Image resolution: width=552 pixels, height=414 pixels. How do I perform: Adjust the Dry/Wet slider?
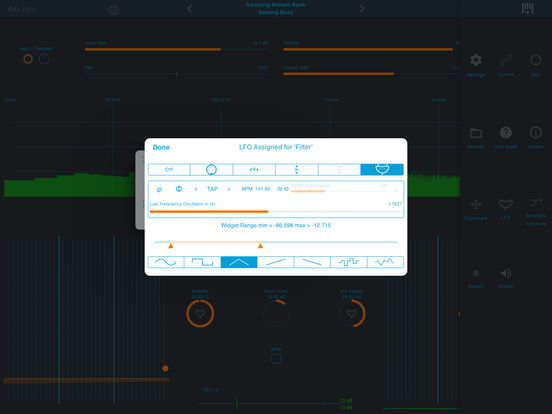(371, 49)
